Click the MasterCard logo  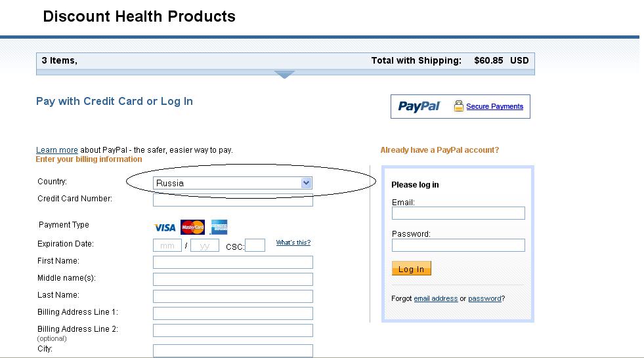coord(192,227)
